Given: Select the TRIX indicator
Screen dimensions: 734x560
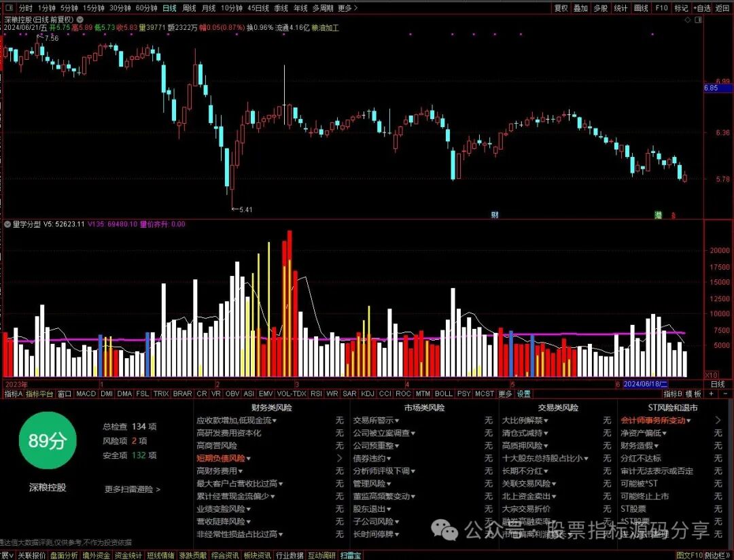Looking at the screenshot, I should coord(161,393).
